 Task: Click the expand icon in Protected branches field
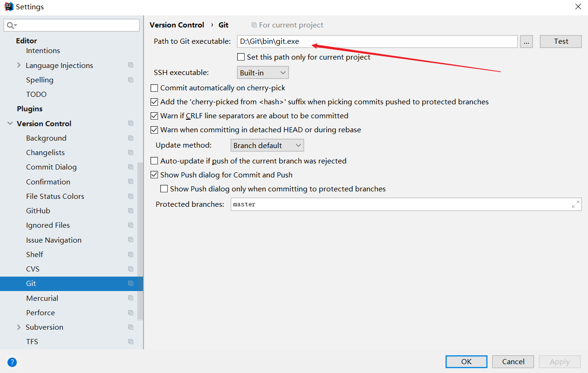575,204
